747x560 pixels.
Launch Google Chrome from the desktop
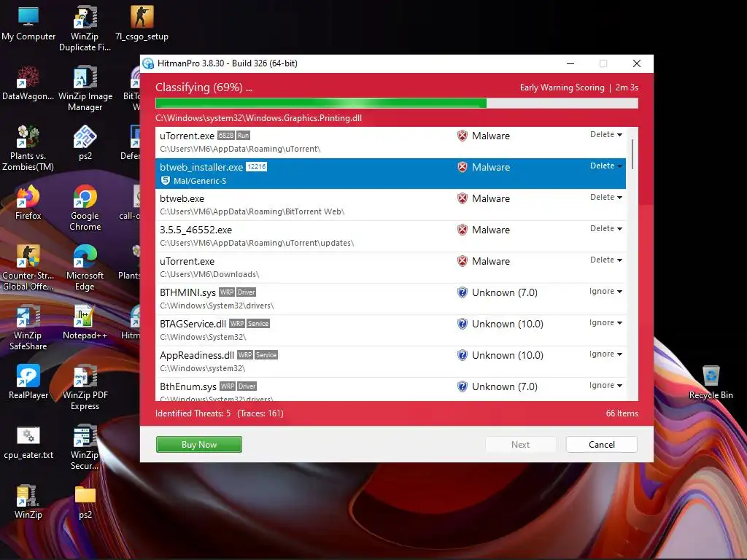point(85,208)
